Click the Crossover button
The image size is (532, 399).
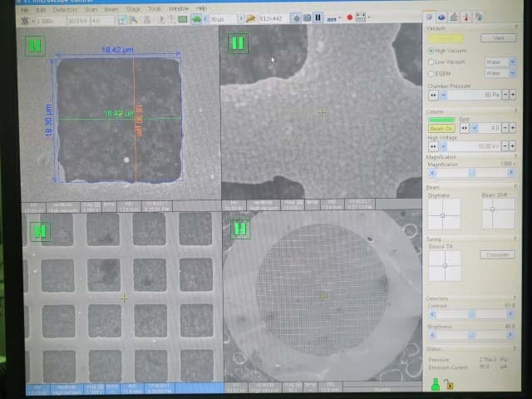pos(497,254)
